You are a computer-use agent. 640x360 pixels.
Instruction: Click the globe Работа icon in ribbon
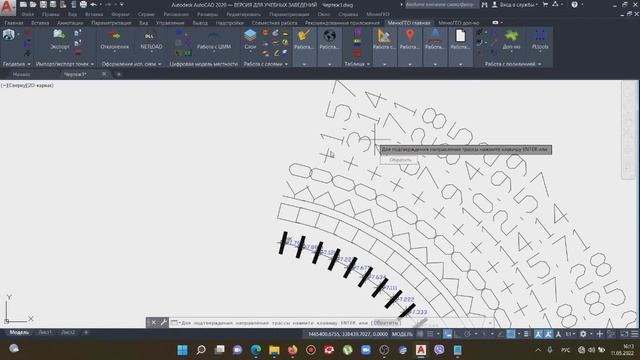(329, 36)
